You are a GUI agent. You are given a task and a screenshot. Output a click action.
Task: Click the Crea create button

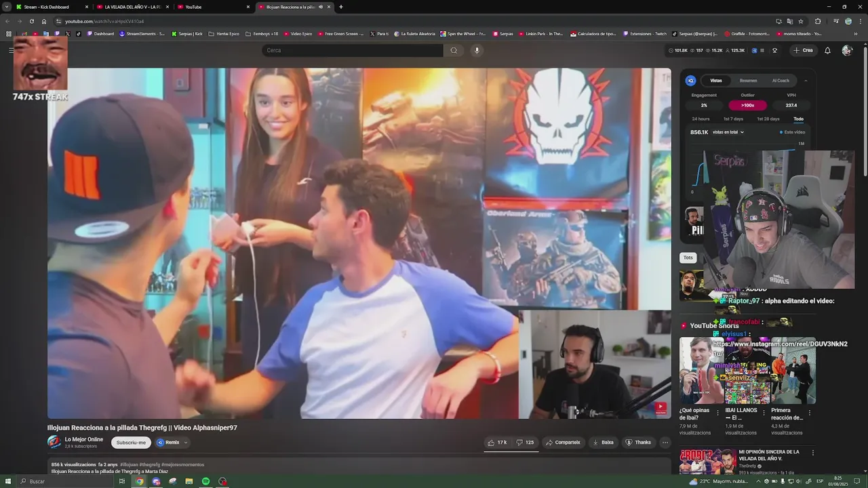[803, 50]
